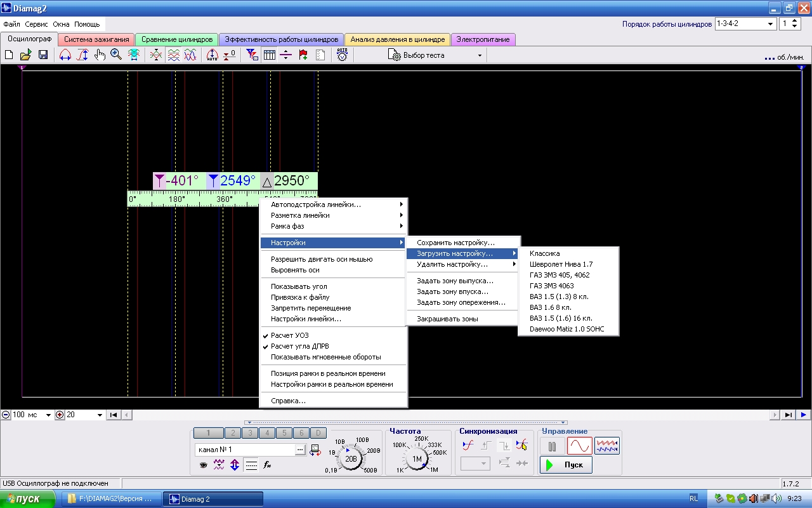Save using the floppy disk icon
The image size is (812, 508).
pyautogui.click(x=43, y=55)
